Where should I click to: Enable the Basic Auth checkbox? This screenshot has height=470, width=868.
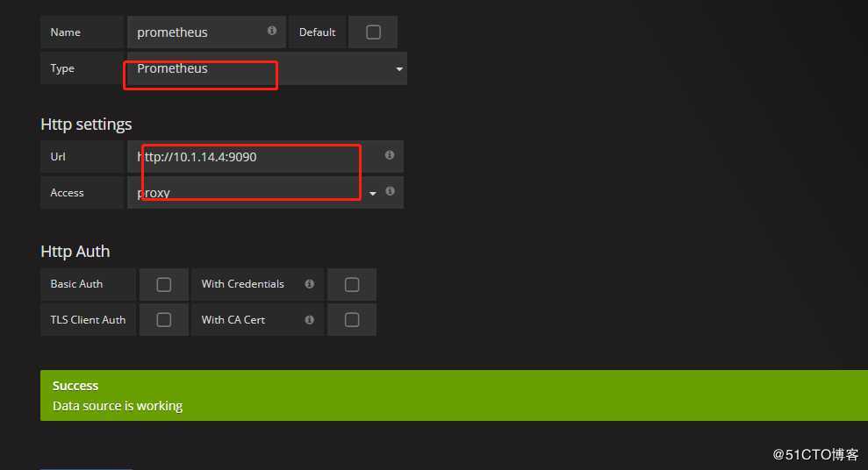pyautogui.click(x=164, y=284)
